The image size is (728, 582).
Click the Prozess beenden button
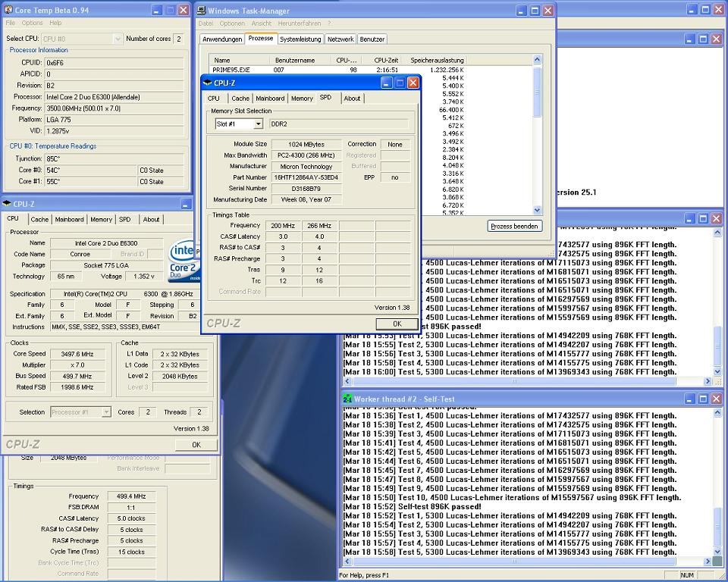pos(514,226)
